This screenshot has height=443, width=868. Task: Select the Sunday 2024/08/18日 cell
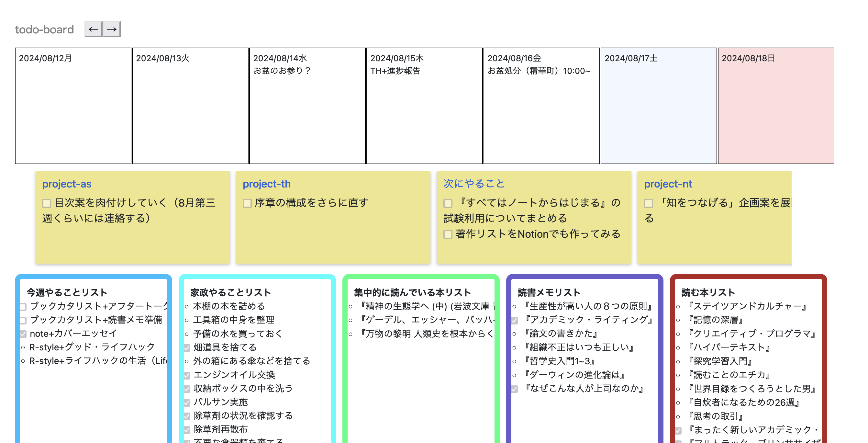point(776,106)
